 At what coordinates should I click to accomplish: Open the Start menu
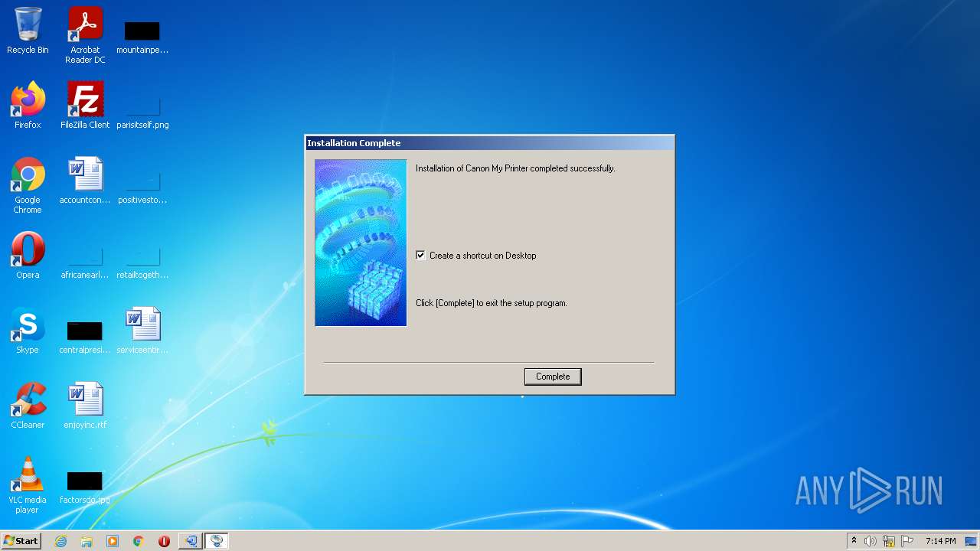(21, 541)
